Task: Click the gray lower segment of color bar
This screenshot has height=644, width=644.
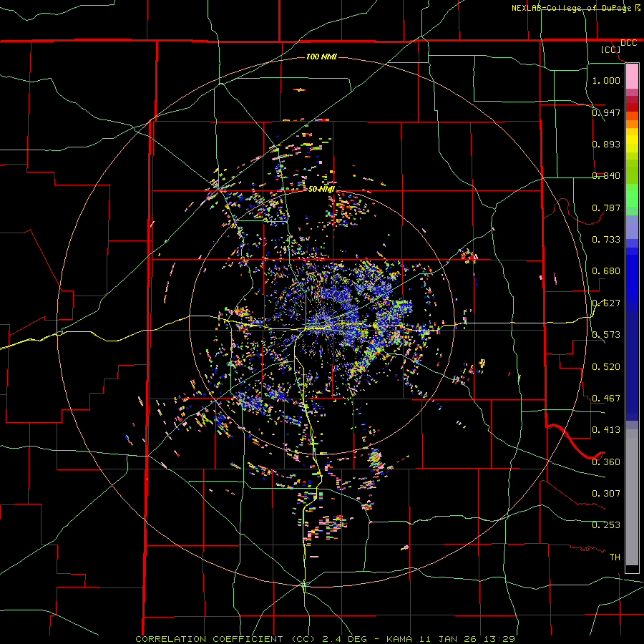Action: tap(632, 497)
